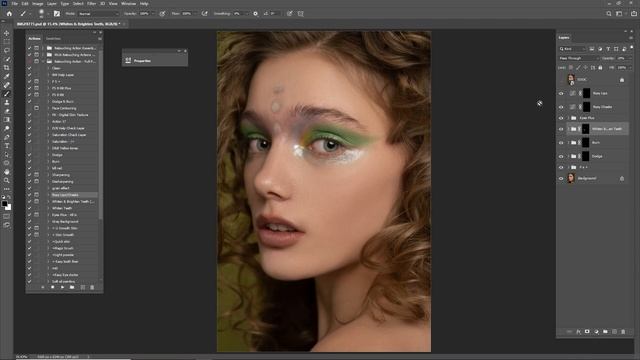Hide the Burn layer group

[x=561, y=143]
